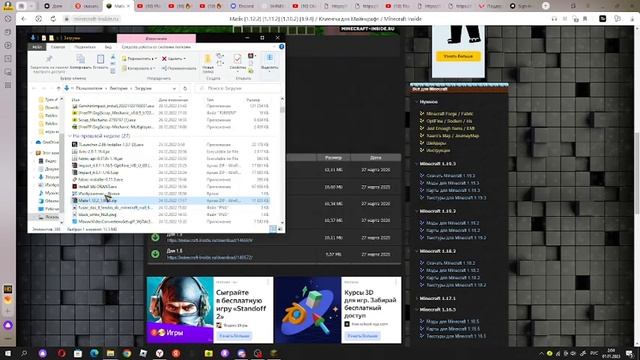Click the Select all ribbon icon
Screen dimensions: 640x360
click(x=269, y=59)
